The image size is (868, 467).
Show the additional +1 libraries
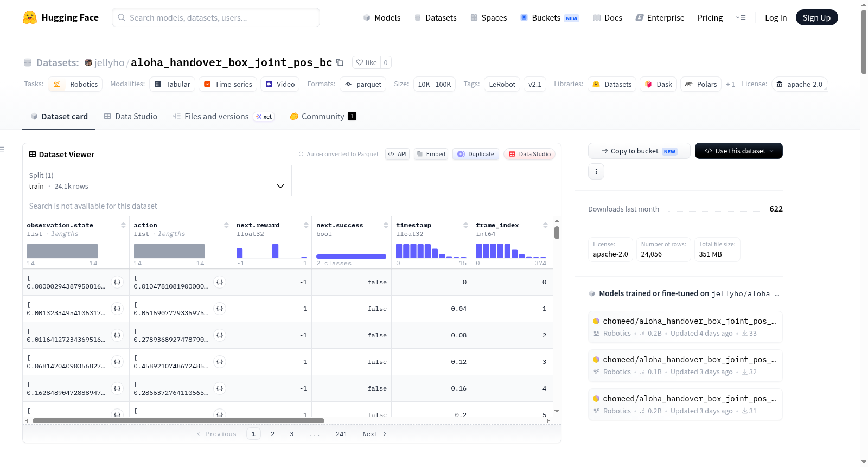730,84
